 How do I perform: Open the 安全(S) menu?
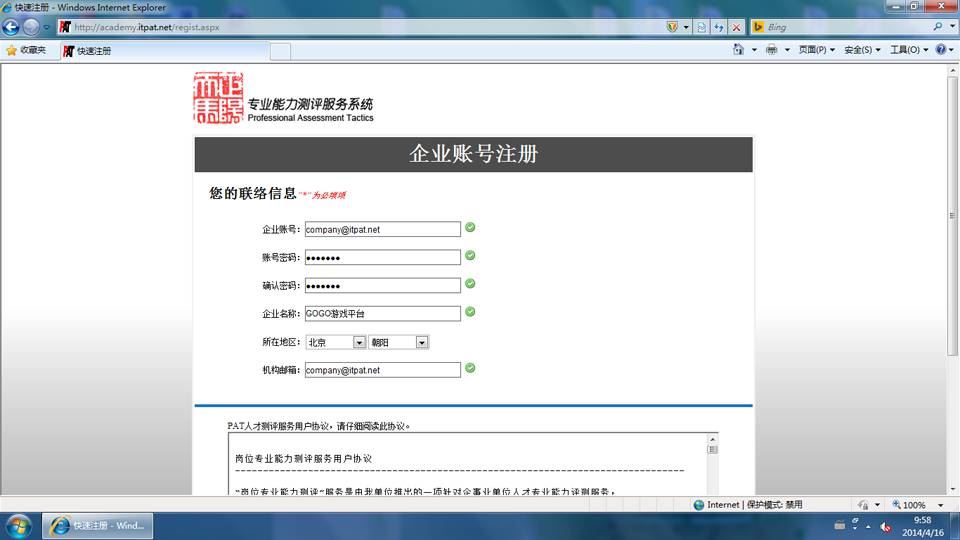[x=862, y=50]
